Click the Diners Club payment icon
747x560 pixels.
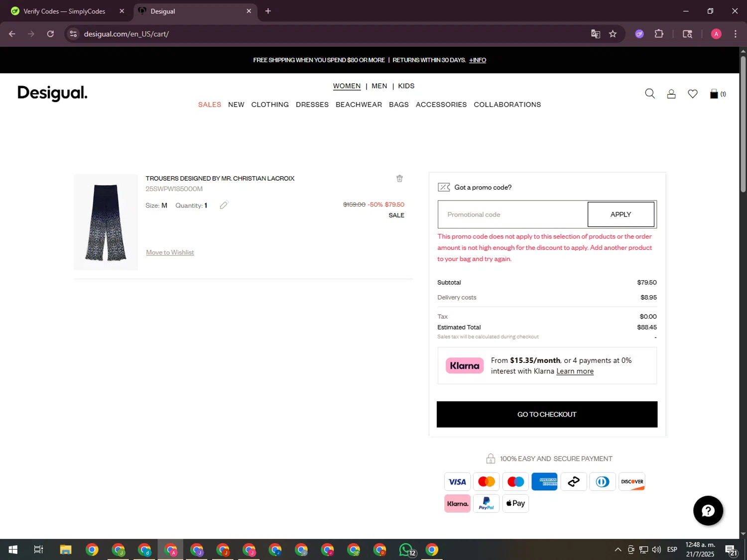coord(603,481)
